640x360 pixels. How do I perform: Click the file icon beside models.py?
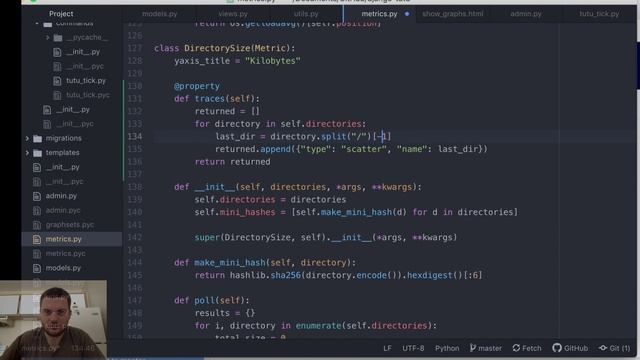pyautogui.click(x=37, y=268)
